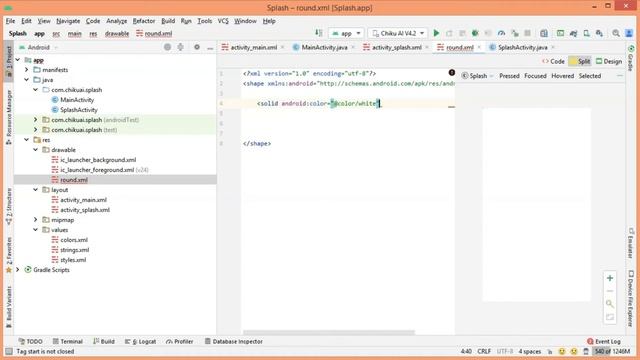Open the Emulator side panel
Viewport: 640px width, 360px height.
[631, 243]
